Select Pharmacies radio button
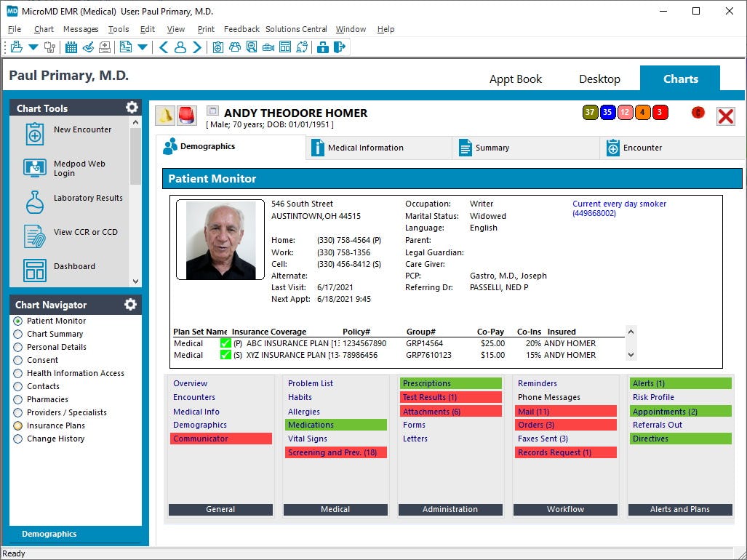The width and height of the screenshot is (747, 560). click(x=18, y=399)
